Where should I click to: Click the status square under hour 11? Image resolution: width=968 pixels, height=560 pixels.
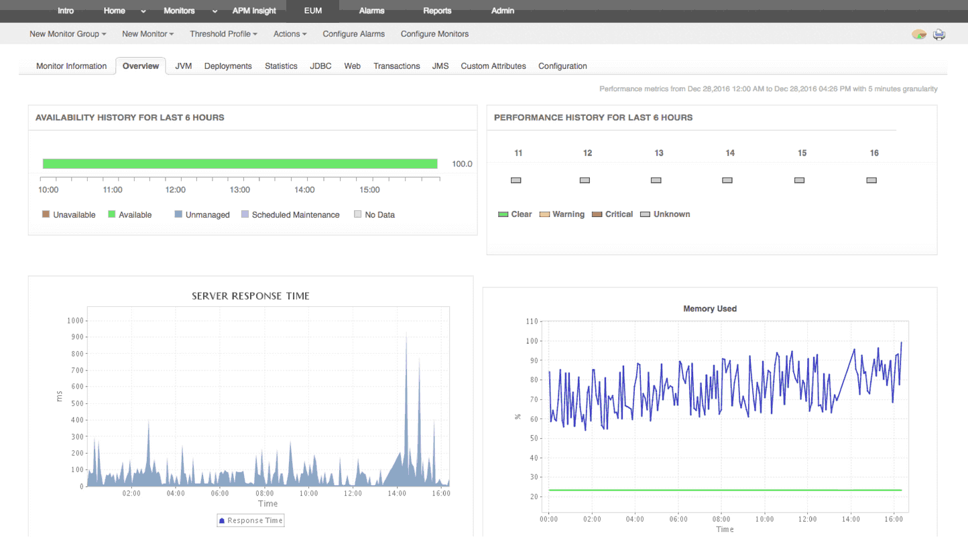pyautogui.click(x=516, y=180)
